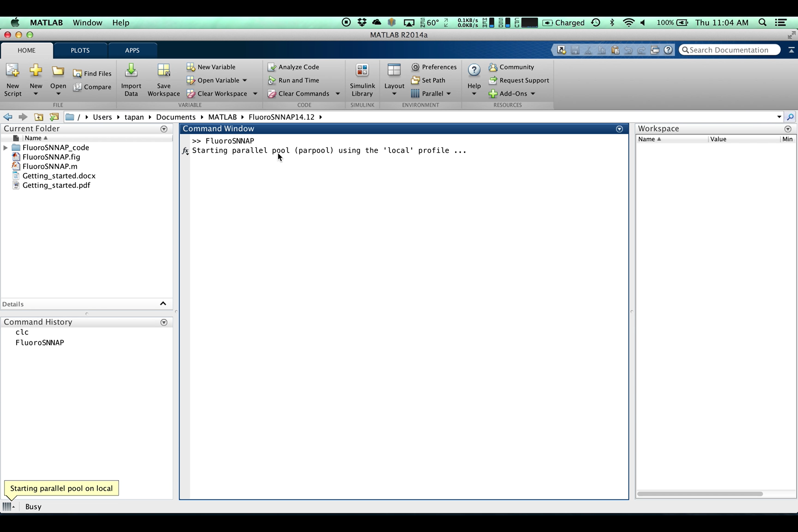Viewport: 798px width, 532px height.
Task: Click Save Workspace
Action: (164, 80)
